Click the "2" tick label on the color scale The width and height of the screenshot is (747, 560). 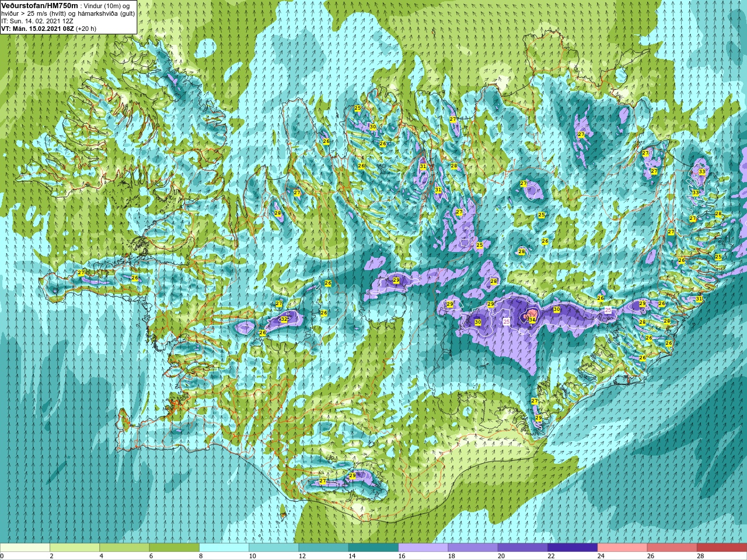(x=52, y=556)
